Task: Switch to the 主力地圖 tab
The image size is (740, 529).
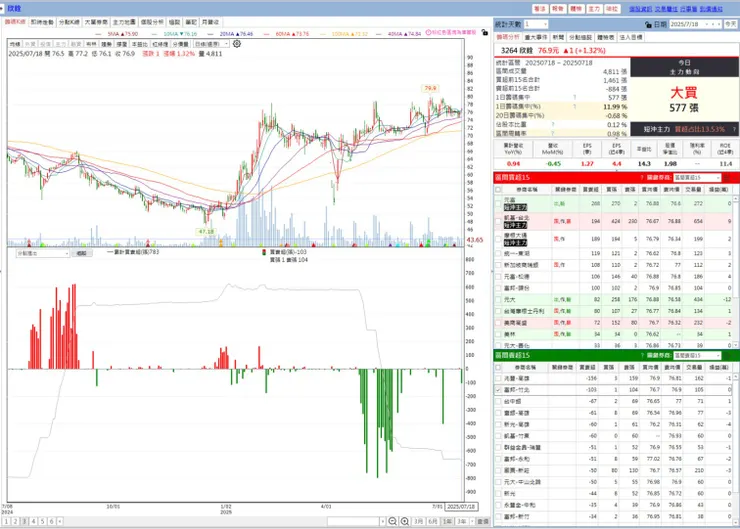Action: [x=124, y=22]
